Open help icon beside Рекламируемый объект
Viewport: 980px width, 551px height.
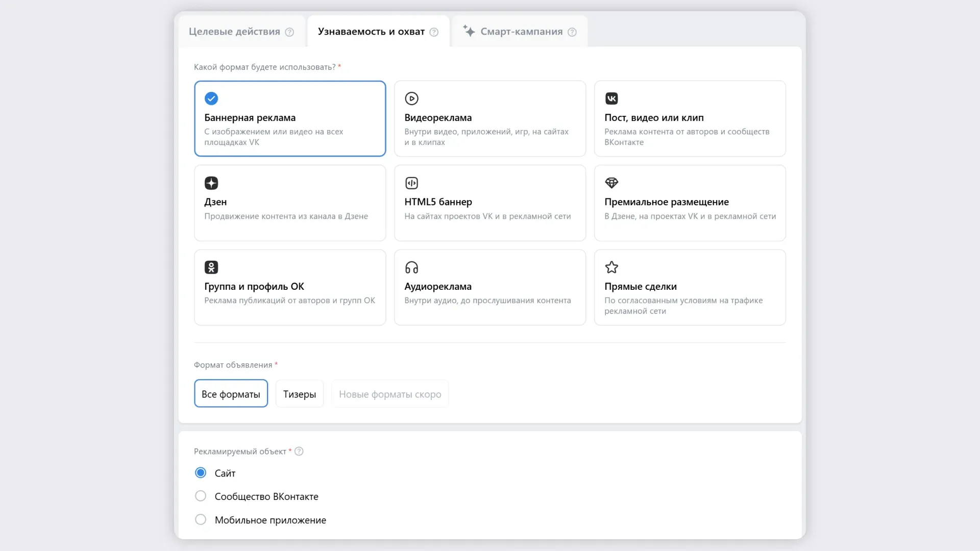click(x=299, y=452)
